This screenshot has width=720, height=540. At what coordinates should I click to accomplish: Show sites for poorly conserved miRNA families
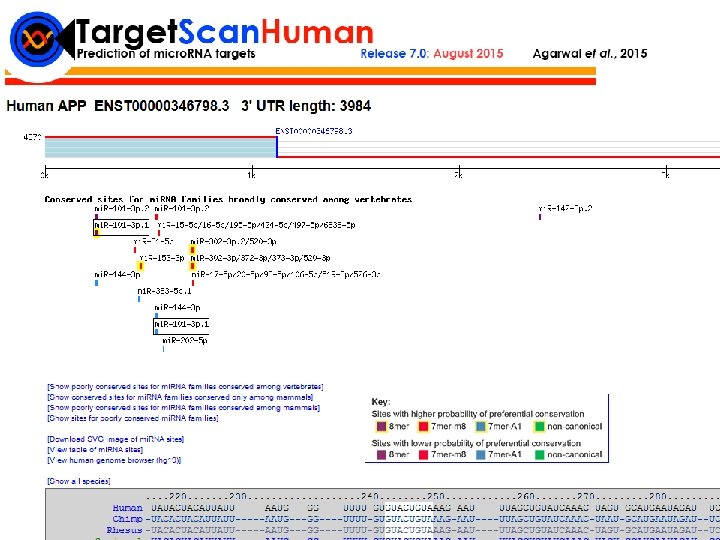tap(133, 418)
